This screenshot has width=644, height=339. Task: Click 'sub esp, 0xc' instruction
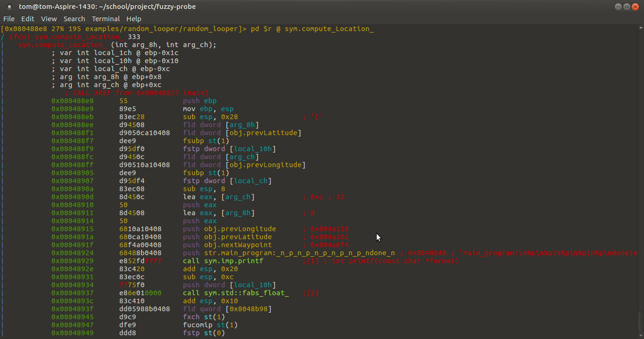point(208,277)
